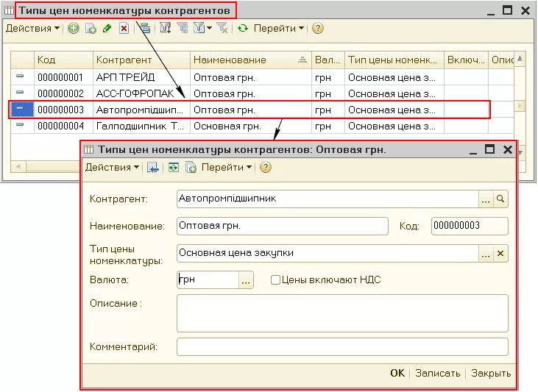Click the Disable filter icon with X
The image size is (538, 392).
coord(222,28)
